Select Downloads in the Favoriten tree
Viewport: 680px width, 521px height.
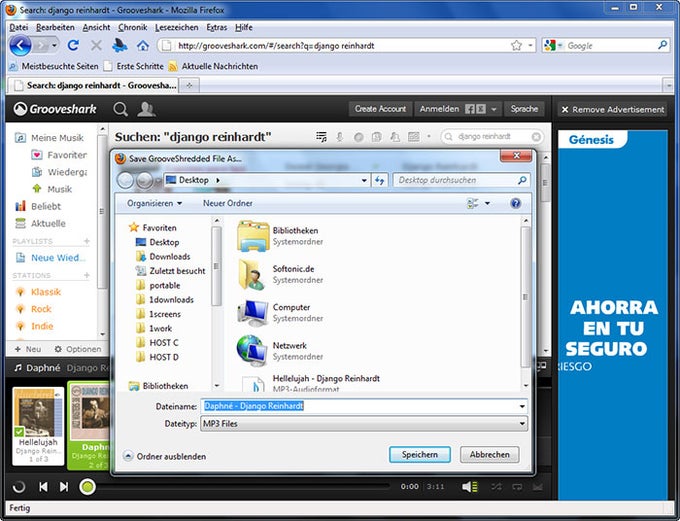(163, 256)
